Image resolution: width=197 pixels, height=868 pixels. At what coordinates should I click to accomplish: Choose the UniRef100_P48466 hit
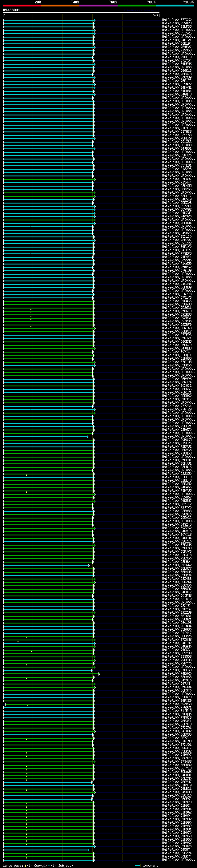pos(177,487)
